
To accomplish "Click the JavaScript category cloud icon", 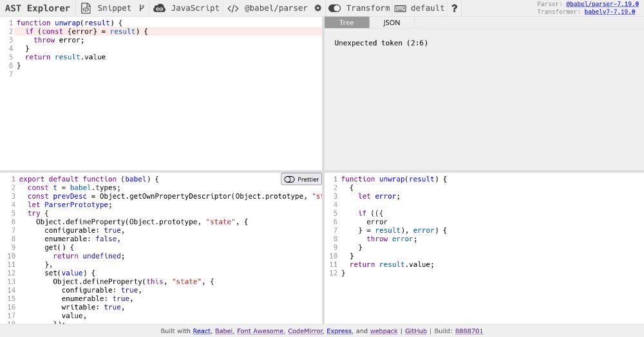I will click(159, 8).
